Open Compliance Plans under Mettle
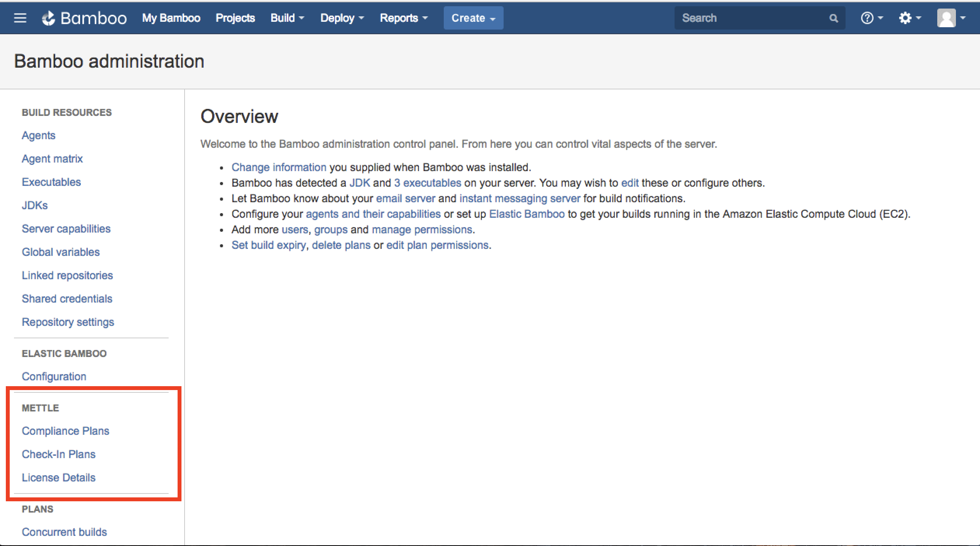 tap(65, 431)
